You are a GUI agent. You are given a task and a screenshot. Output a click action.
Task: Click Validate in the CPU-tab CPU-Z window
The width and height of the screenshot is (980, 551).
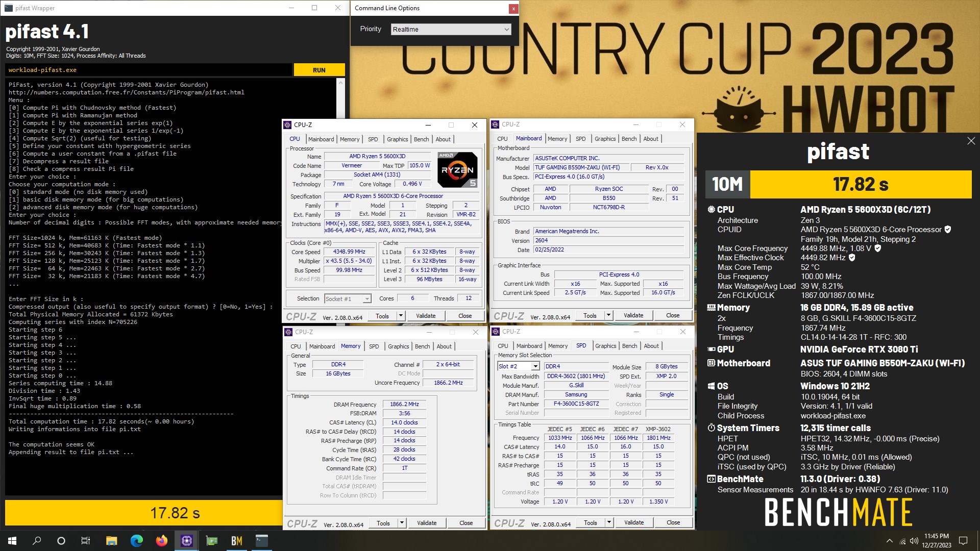coord(426,316)
